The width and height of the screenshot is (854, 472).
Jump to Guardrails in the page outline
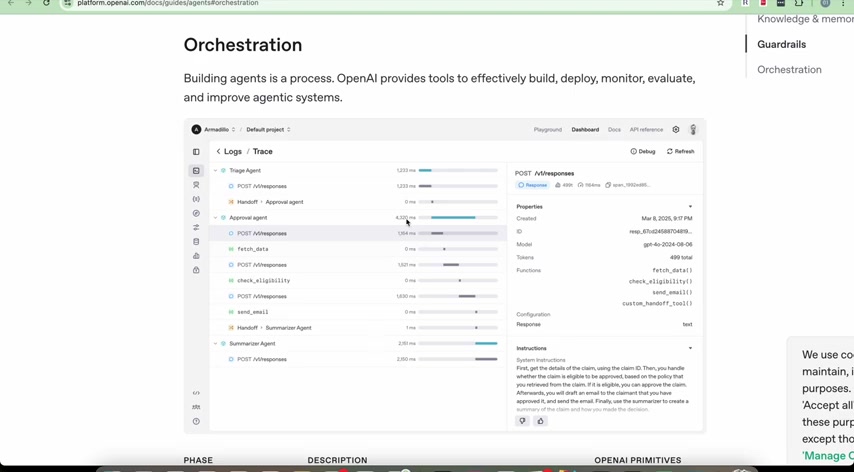[782, 45]
